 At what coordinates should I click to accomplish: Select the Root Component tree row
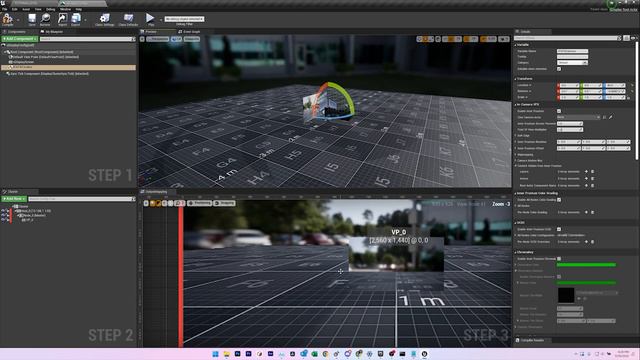[68, 52]
